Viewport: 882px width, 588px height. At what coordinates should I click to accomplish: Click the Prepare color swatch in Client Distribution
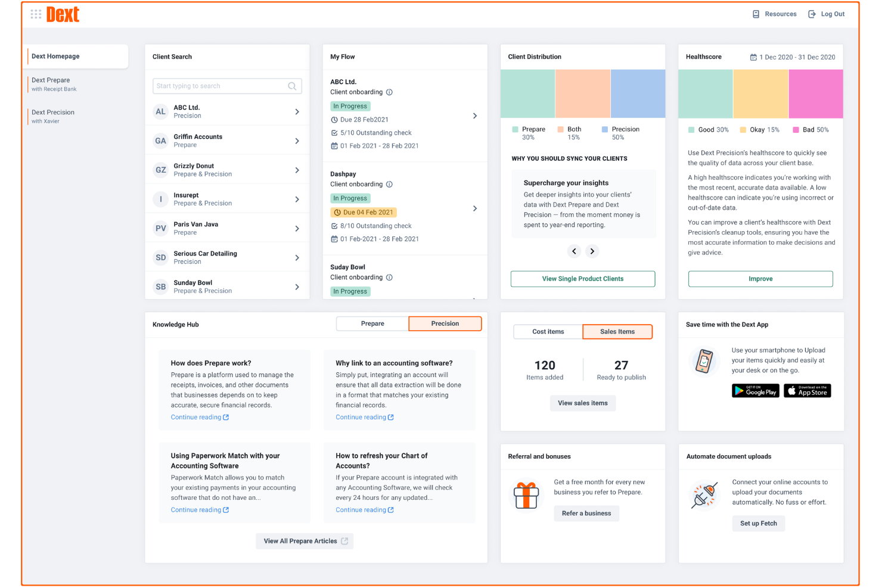[514, 129]
